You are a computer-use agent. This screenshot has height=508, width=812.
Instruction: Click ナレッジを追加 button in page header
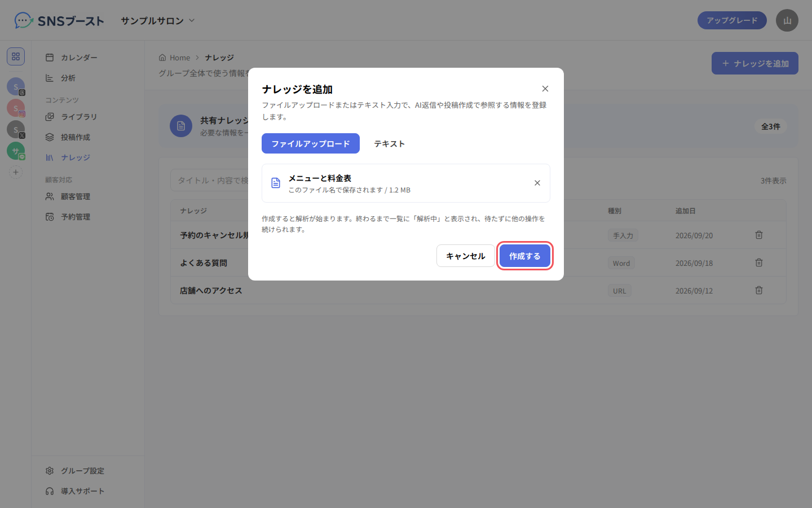pyautogui.click(x=755, y=63)
